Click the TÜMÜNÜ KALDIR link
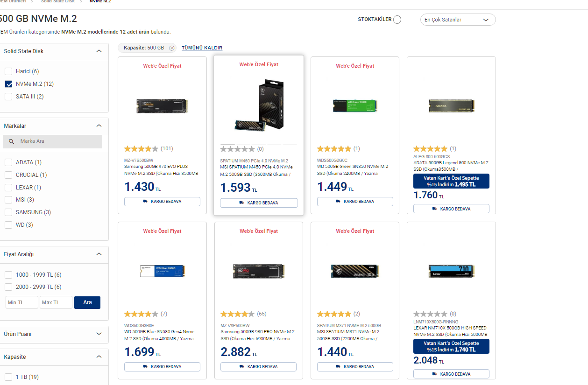 click(x=202, y=48)
